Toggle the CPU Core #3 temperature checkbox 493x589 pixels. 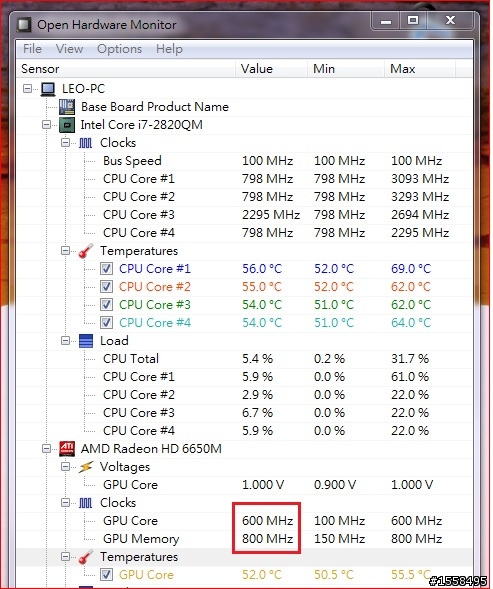[106, 305]
